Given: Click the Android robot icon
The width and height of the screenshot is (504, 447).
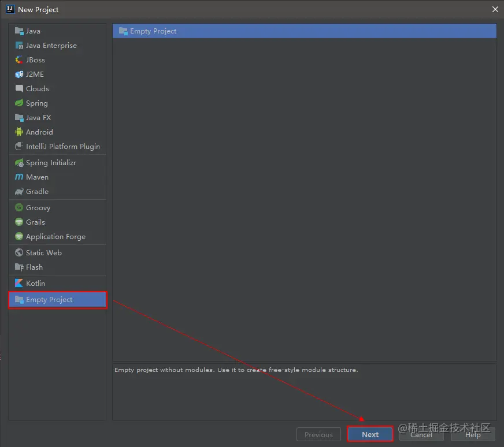Looking at the screenshot, I should point(19,132).
